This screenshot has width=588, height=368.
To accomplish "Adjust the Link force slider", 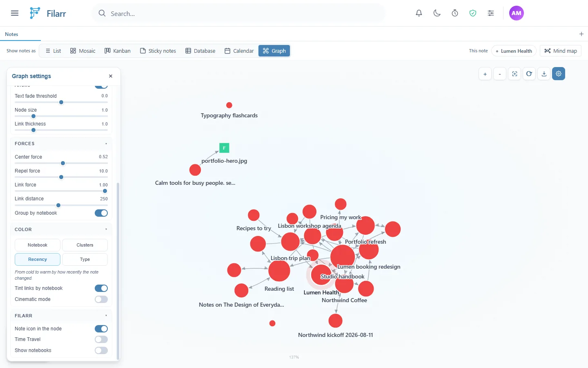I will click(61, 191).
